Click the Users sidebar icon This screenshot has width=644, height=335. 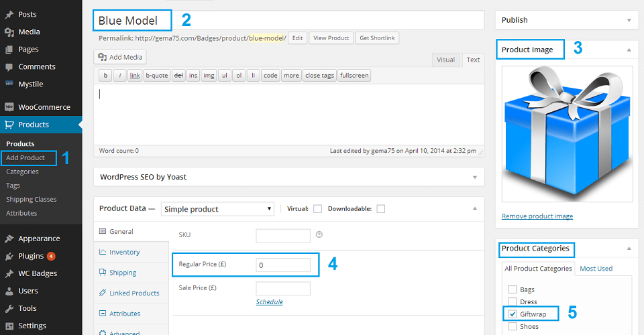[x=9, y=291]
